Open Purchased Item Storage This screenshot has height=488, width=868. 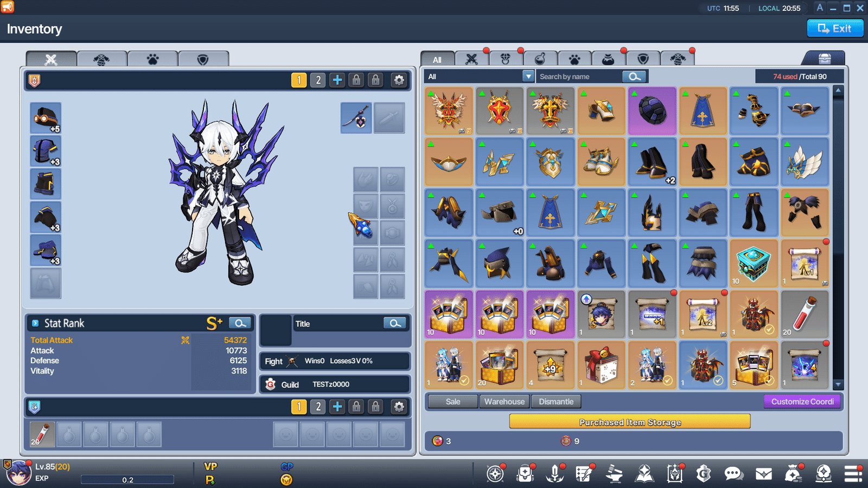(x=630, y=422)
